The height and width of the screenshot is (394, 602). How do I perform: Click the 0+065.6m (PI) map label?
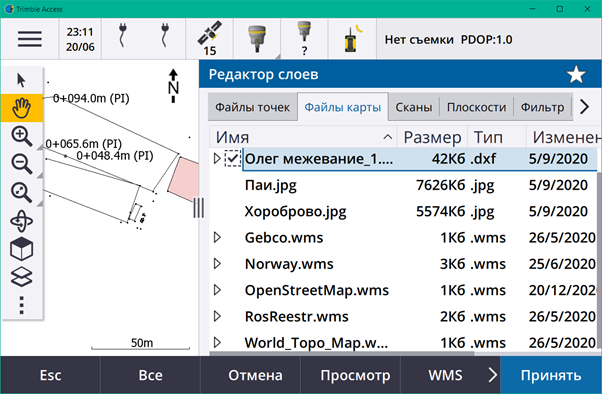pos(83,144)
